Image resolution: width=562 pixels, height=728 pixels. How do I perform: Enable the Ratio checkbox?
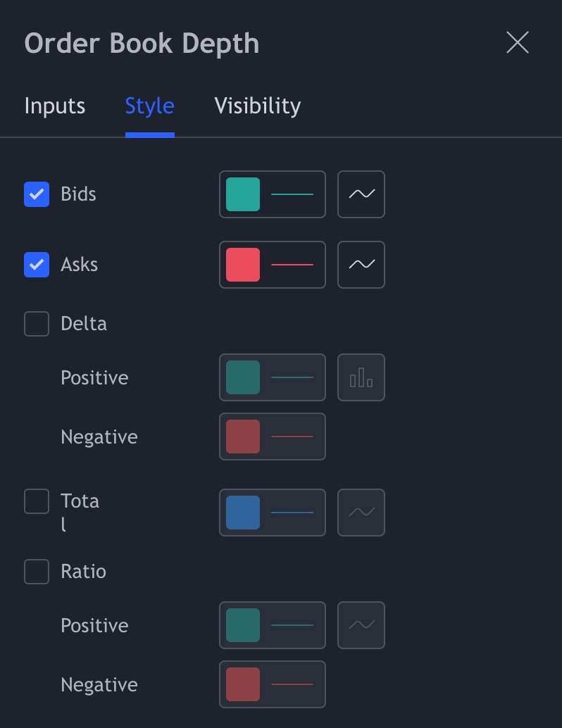pyautogui.click(x=37, y=572)
